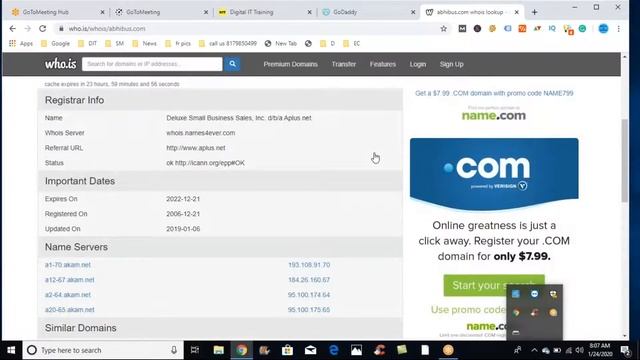Close the abhibus.com whois lookup tab
640x360 pixels.
517,12
